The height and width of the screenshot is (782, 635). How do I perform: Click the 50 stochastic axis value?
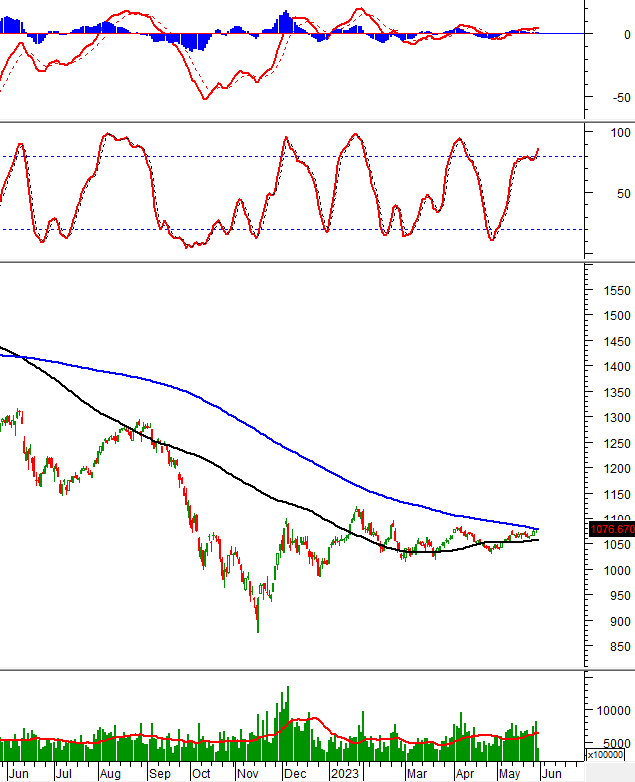[x=624, y=194]
